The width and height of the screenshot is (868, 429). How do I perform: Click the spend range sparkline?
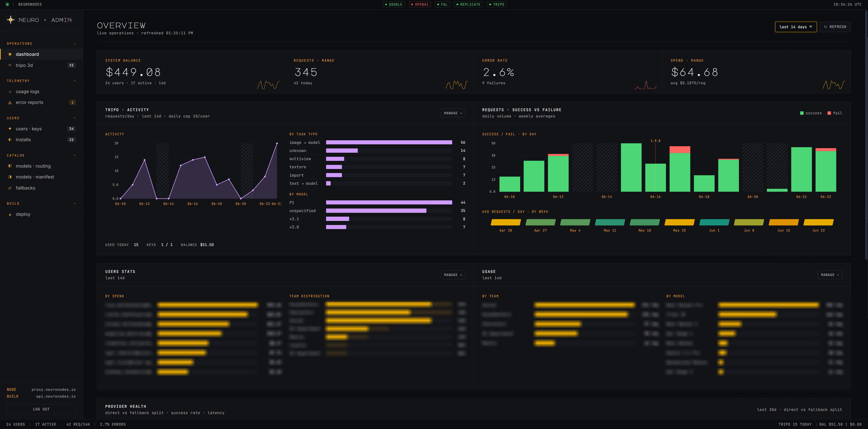pos(834,85)
